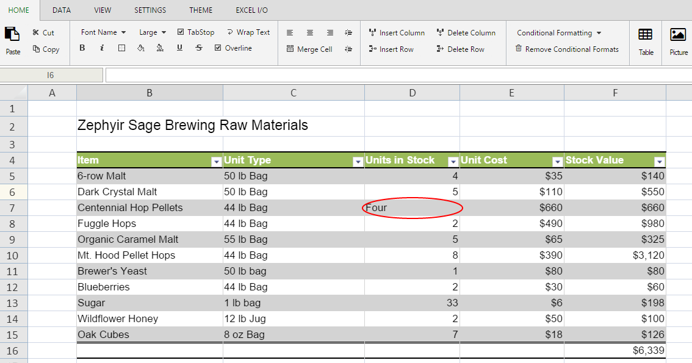Click Delete Row
The height and width of the screenshot is (363, 692).
point(460,49)
